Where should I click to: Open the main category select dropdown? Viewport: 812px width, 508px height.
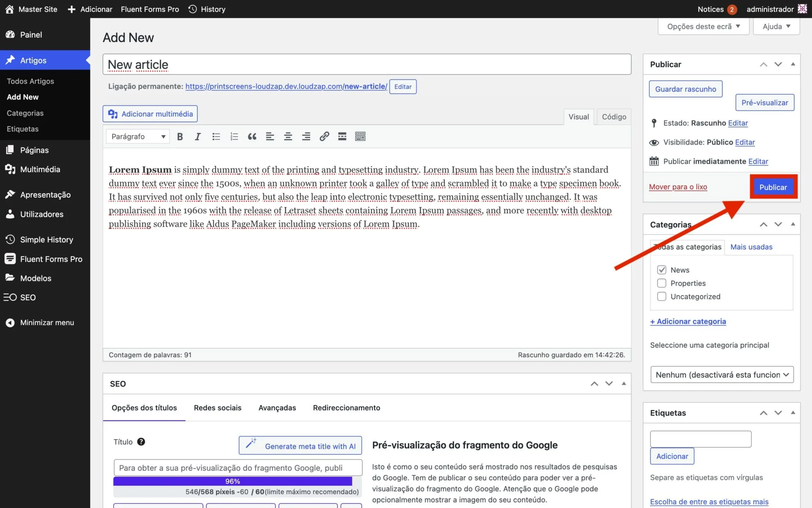(721, 375)
